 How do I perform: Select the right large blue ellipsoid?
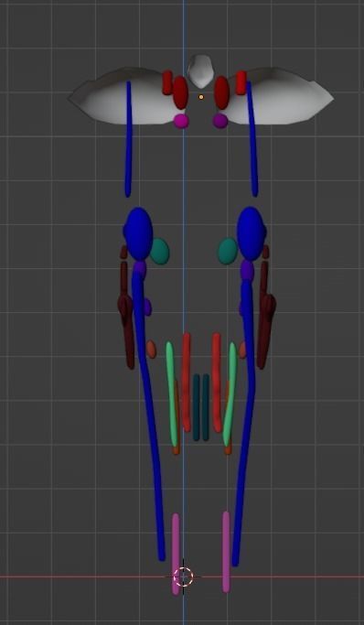(252, 234)
